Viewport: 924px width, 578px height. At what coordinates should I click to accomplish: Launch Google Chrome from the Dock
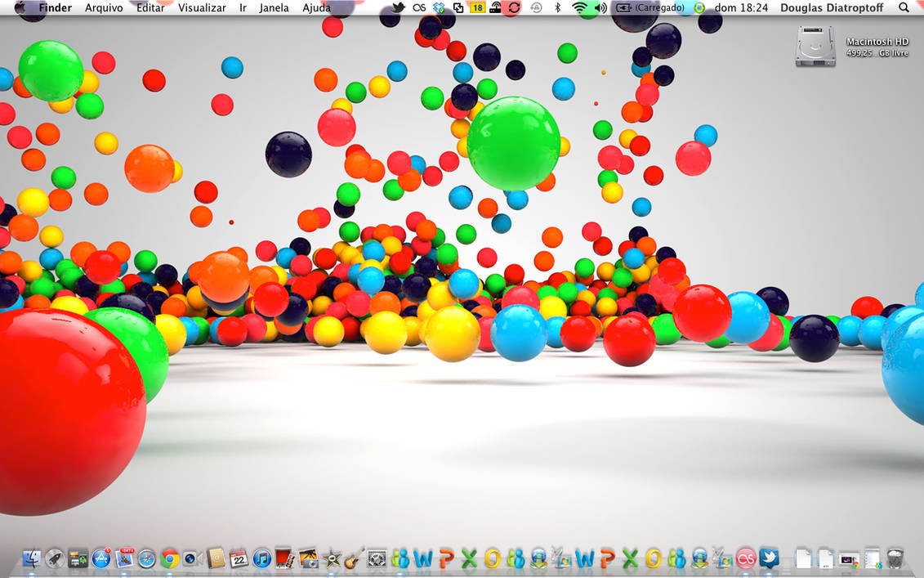tap(170, 558)
